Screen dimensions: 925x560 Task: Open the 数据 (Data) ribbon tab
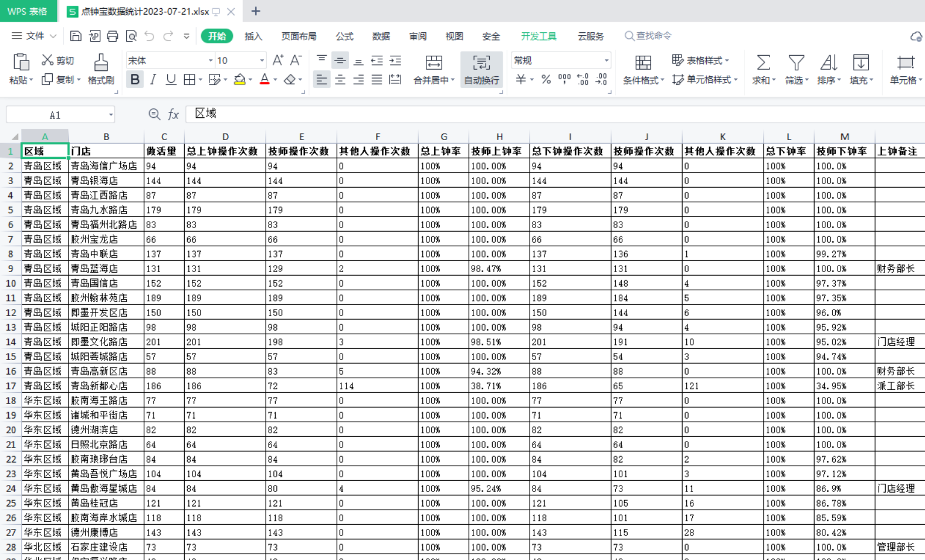tap(381, 36)
